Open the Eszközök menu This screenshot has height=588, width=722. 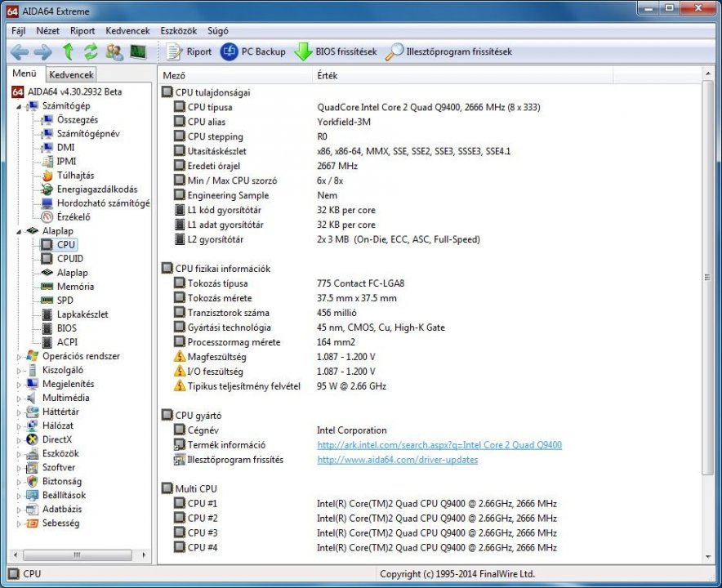tap(179, 31)
